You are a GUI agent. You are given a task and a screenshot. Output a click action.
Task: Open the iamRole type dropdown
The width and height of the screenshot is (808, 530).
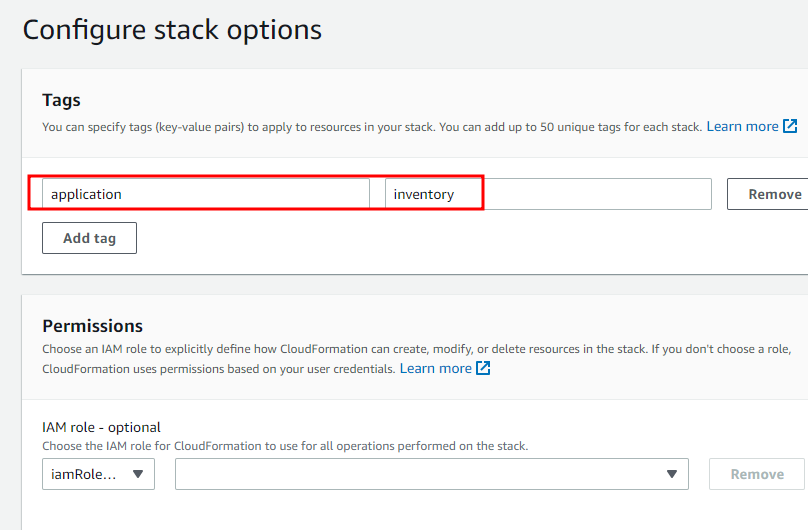98,474
